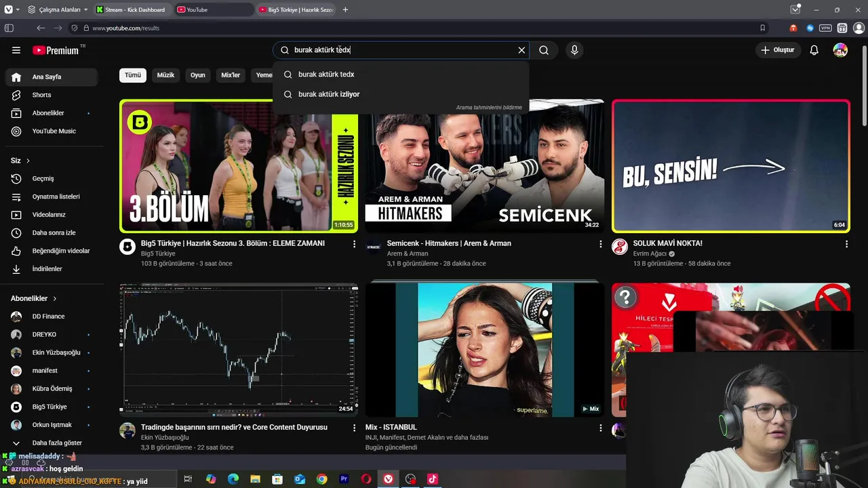
Task: Open Shorts from the sidebar
Action: pos(52,95)
